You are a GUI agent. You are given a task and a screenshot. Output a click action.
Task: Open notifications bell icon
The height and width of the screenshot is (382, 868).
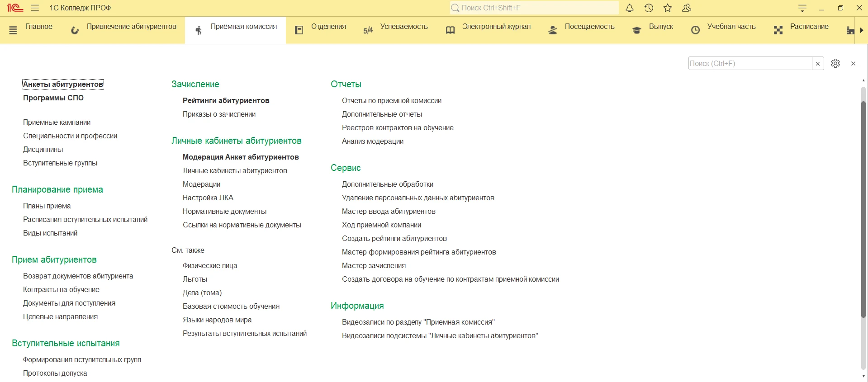[x=630, y=8]
